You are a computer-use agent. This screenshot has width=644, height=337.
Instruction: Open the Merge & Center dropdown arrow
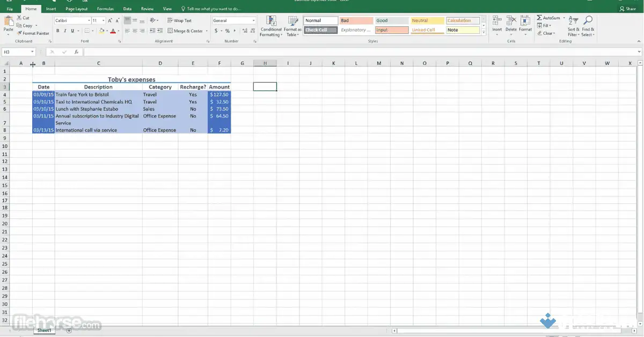click(207, 31)
